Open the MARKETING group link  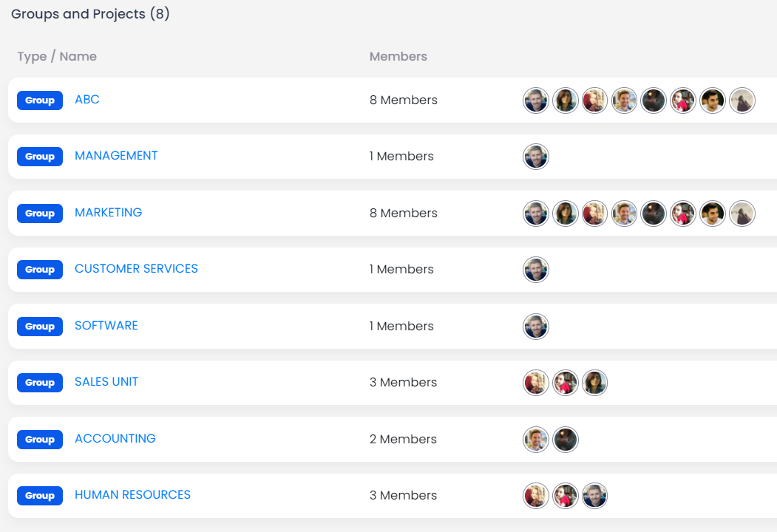(x=108, y=213)
